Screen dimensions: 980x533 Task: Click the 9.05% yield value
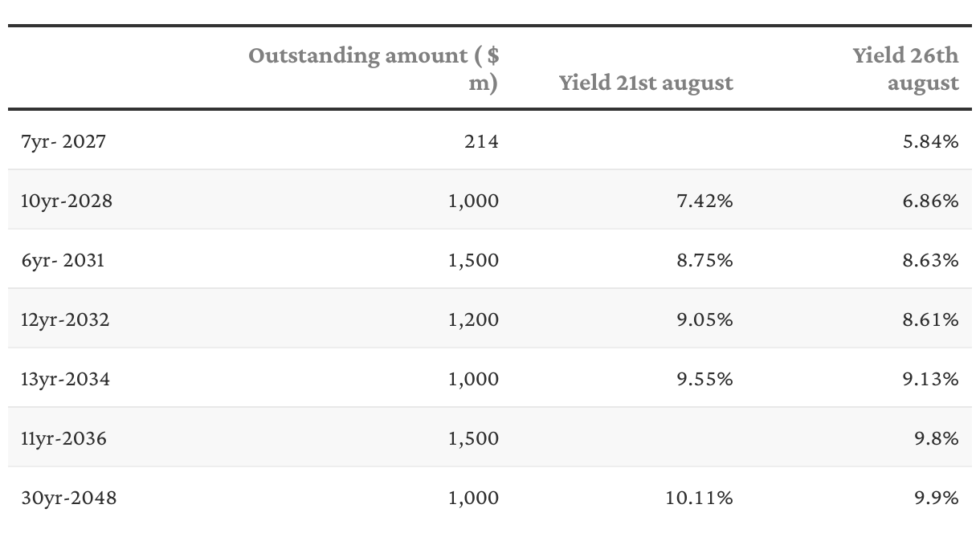coord(705,319)
